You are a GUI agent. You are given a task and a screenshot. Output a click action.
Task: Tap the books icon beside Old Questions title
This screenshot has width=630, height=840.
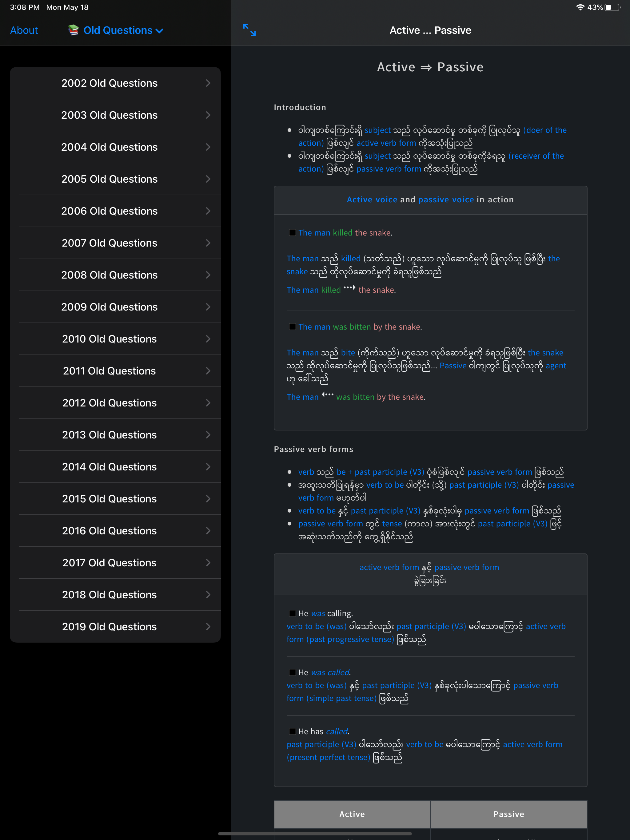(x=73, y=30)
